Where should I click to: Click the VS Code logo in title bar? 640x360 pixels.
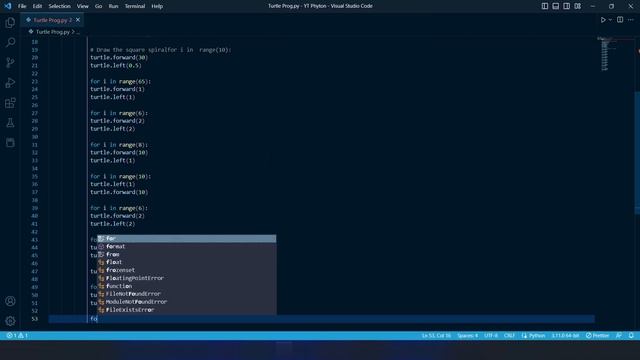(8, 6)
